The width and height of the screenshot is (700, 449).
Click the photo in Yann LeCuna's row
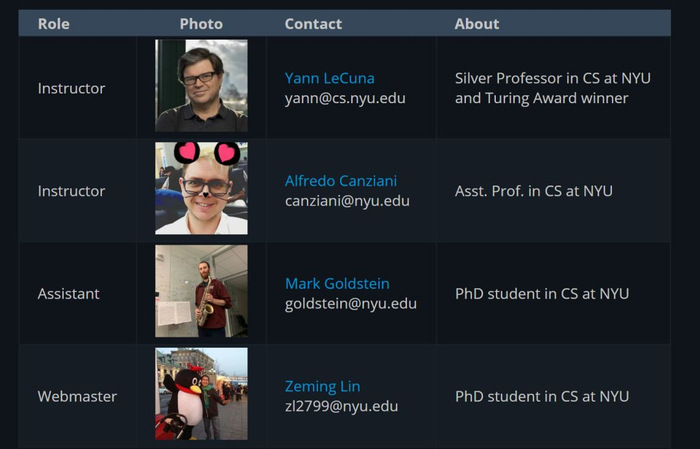(x=201, y=86)
